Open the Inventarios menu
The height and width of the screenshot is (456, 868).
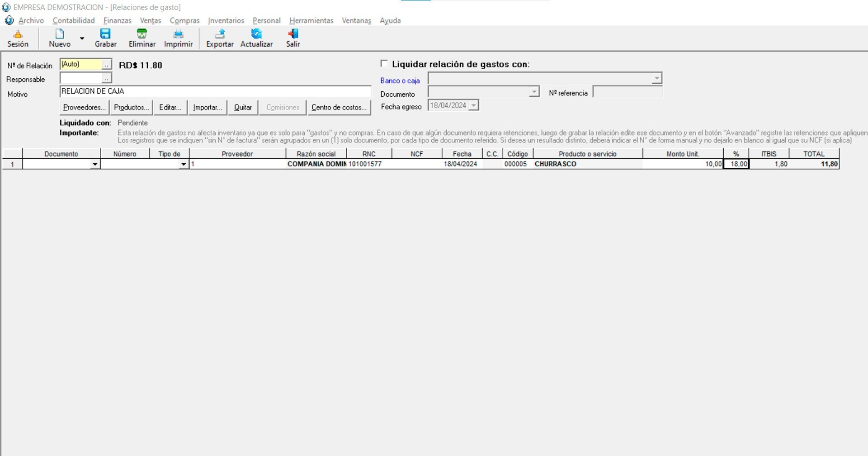tap(226, 20)
